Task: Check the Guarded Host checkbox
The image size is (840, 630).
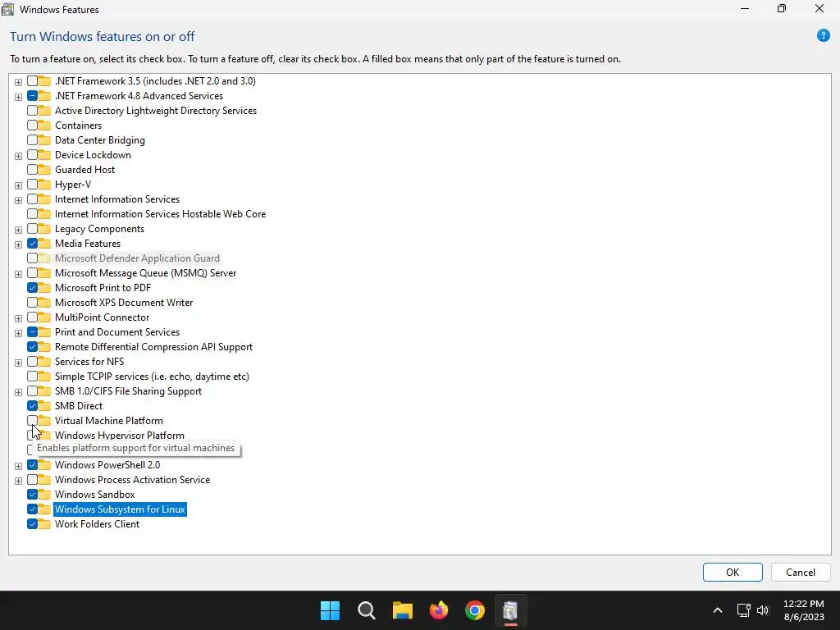Action: click(32, 170)
